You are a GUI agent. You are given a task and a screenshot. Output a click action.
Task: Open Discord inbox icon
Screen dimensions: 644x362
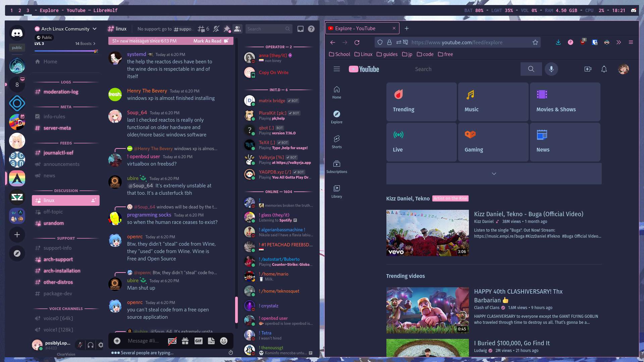tap(301, 29)
